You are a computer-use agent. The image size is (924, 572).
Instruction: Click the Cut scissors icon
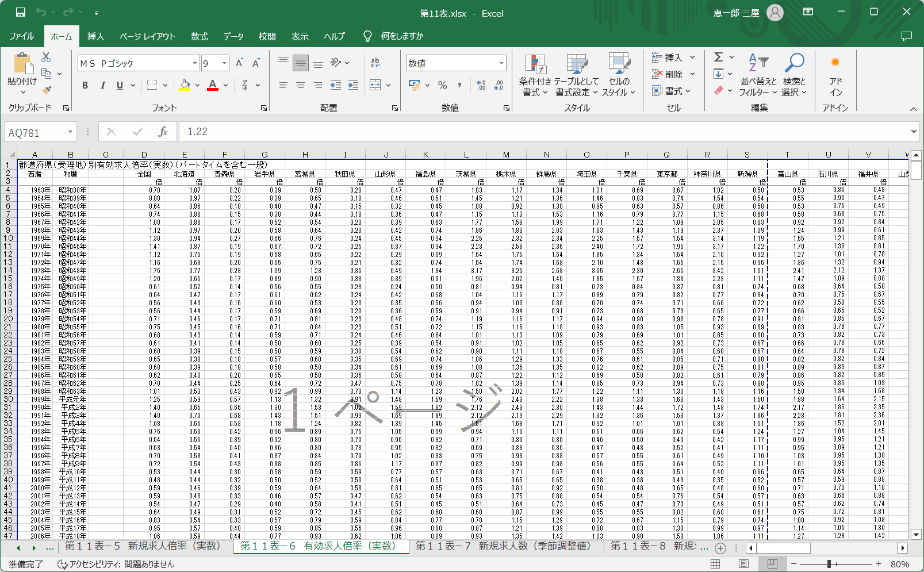point(46,57)
